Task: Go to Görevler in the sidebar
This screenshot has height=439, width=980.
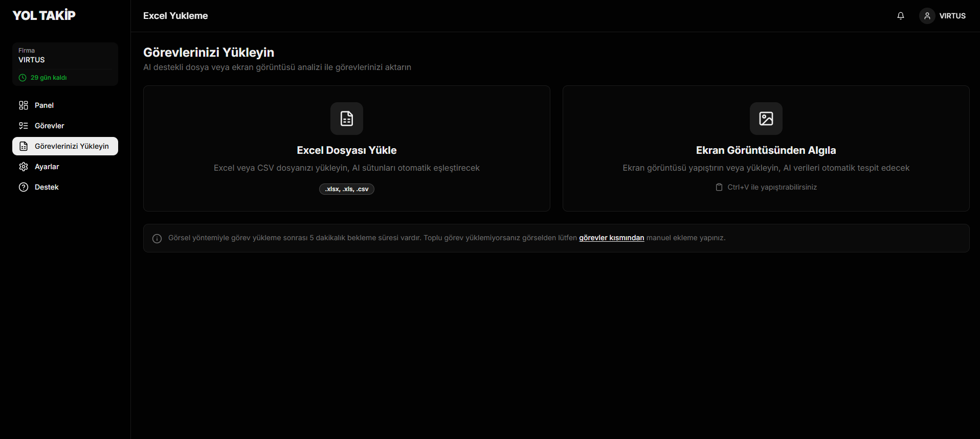Action: tap(49, 126)
